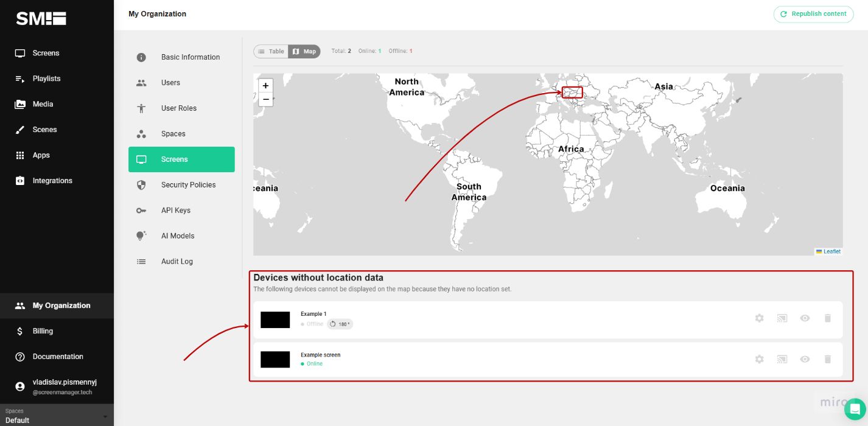Zoom out on the map
Image resolution: width=868 pixels, height=426 pixels.
tap(265, 99)
